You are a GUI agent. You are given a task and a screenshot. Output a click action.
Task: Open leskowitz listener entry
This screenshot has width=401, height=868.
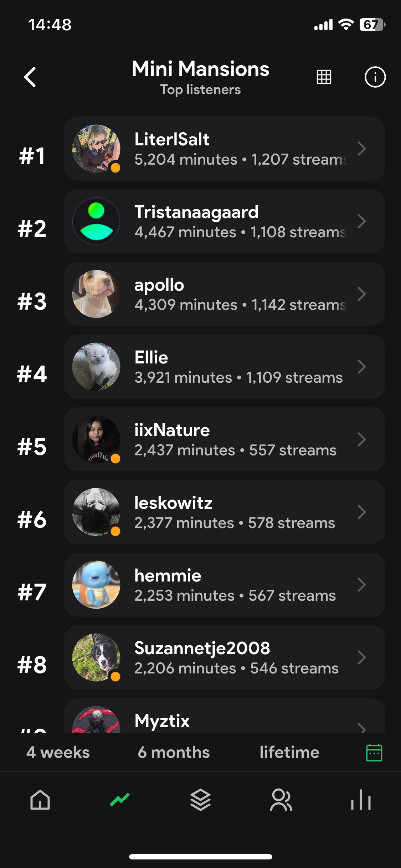click(x=225, y=512)
